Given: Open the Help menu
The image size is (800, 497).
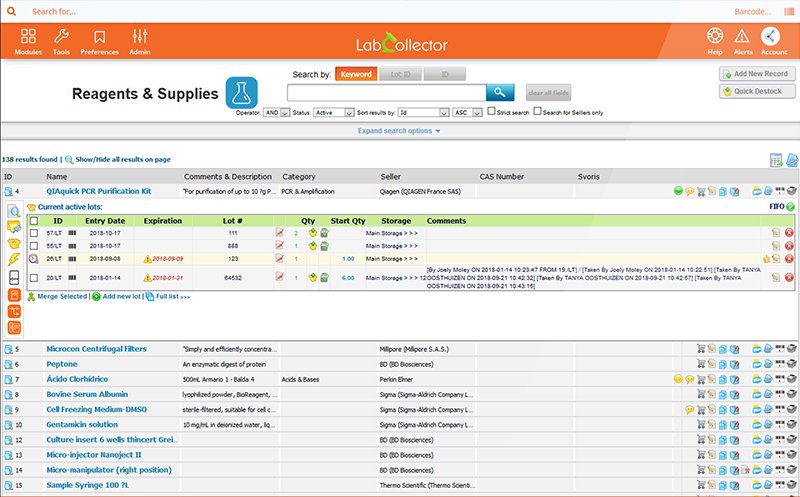Looking at the screenshot, I should 715,42.
